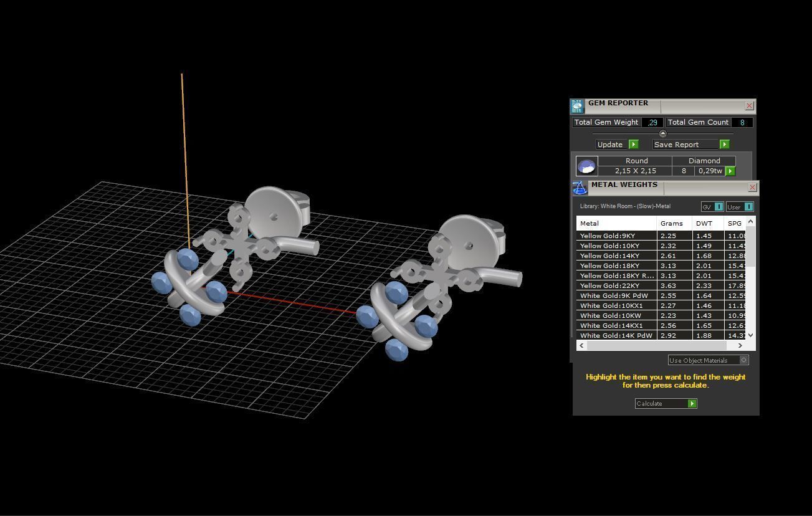Click the Round gem shape cell
The image size is (812, 516).
(636, 161)
